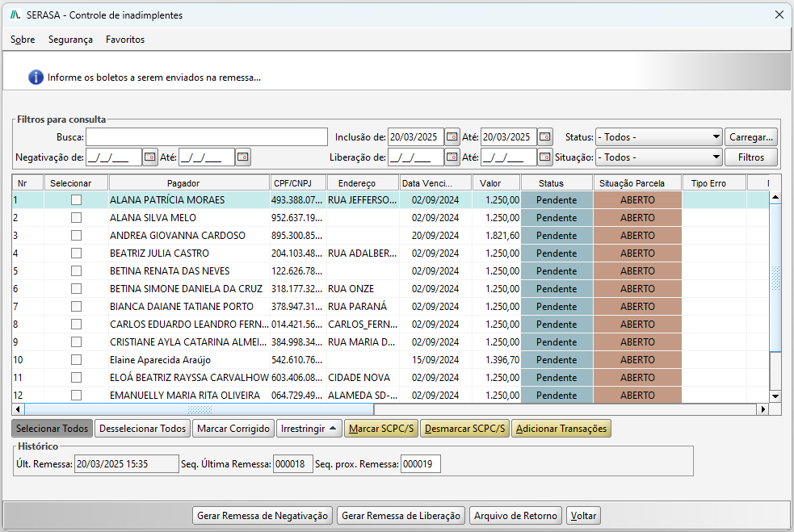
Task: Click the Inclusão de date field
Action: click(x=416, y=137)
